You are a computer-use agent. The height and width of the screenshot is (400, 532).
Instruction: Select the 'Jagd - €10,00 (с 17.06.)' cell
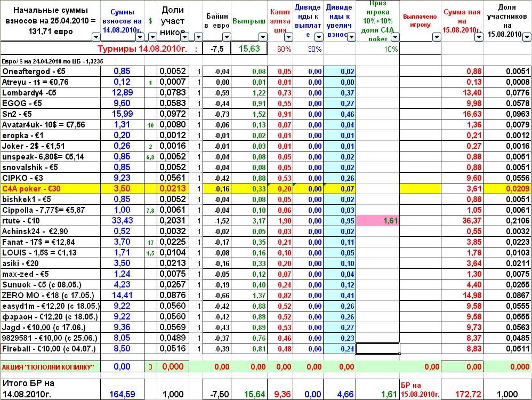pyautogui.click(x=51, y=327)
